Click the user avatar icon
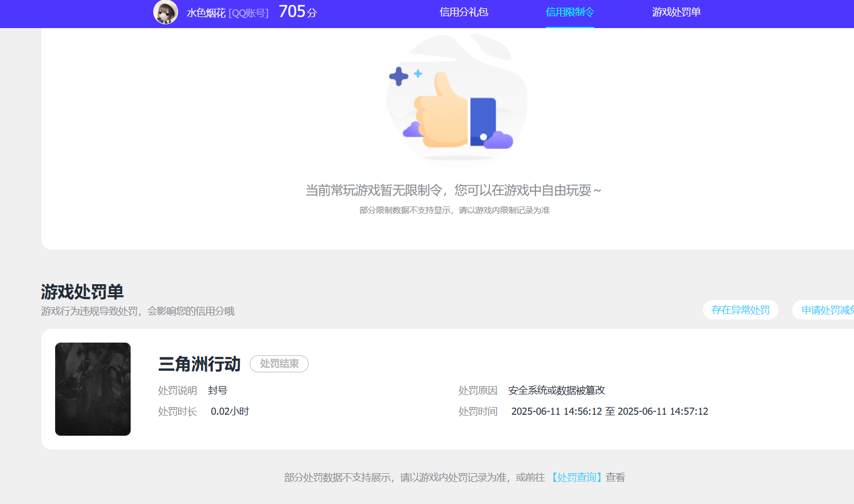Image resolution: width=854 pixels, height=504 pixels. (x=165, y=12)
